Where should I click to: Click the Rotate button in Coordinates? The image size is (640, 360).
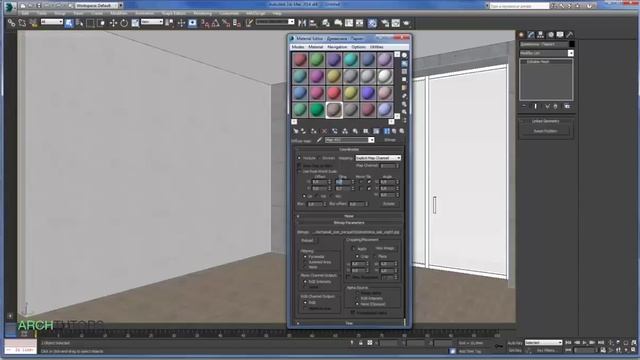389,204
